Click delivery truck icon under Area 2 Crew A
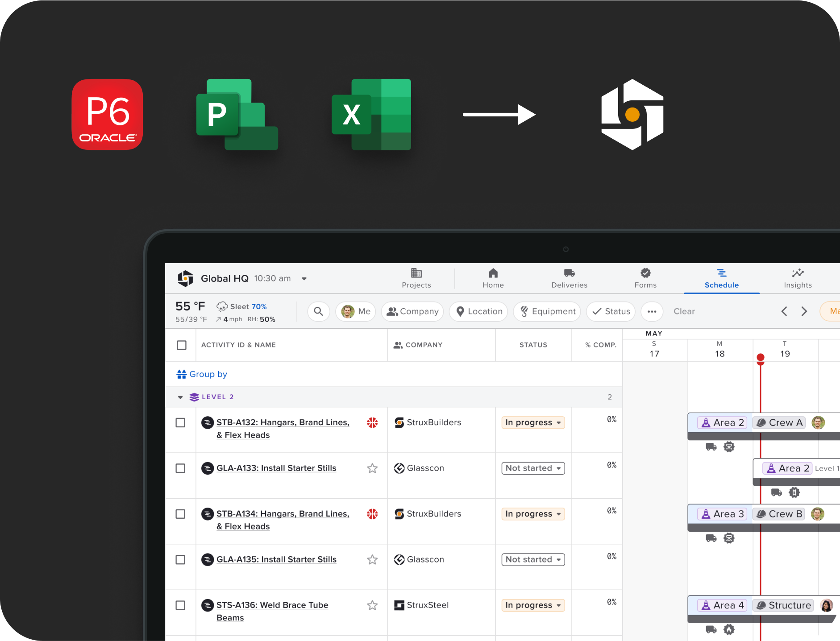 point(711,447)
